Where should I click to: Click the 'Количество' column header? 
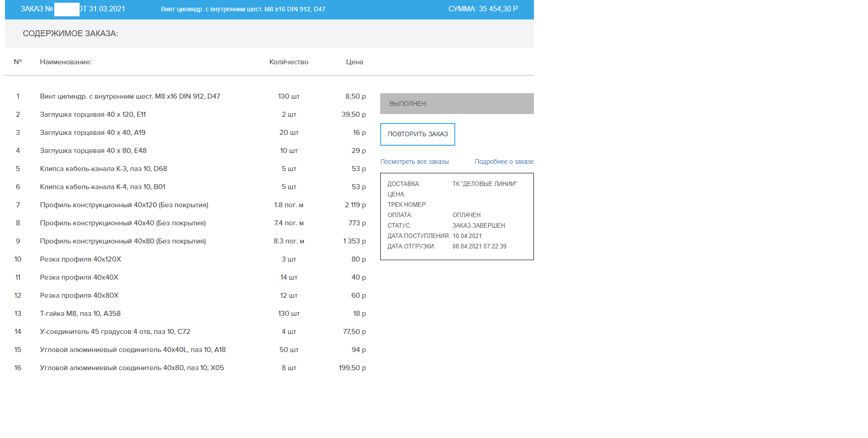288,62
